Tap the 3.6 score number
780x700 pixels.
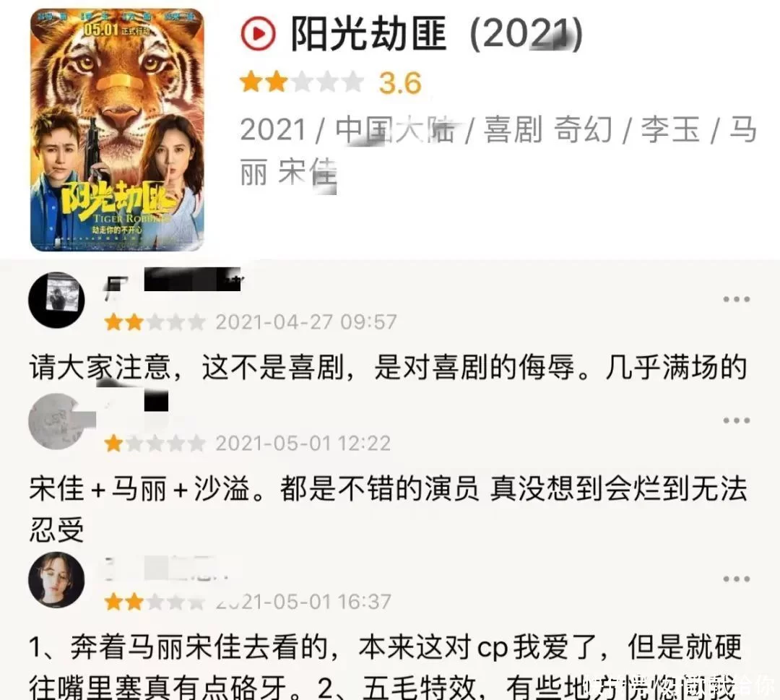(x=400, y=82)
